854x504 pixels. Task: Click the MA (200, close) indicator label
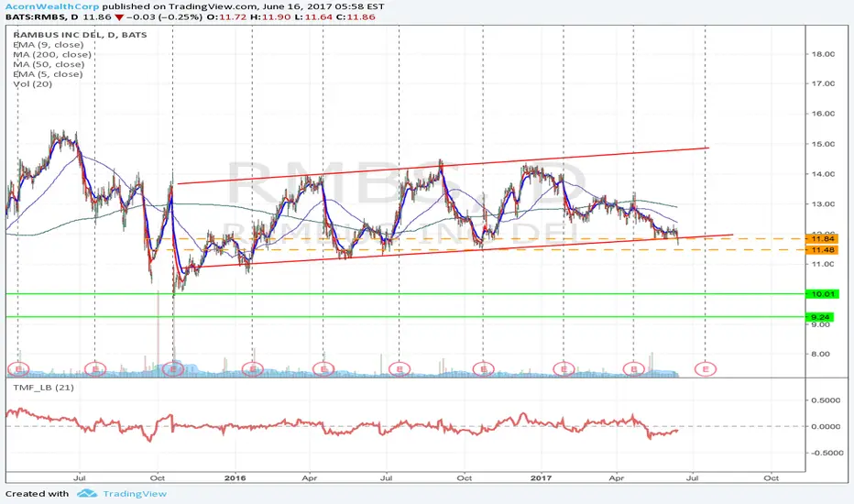coord(52,54)
